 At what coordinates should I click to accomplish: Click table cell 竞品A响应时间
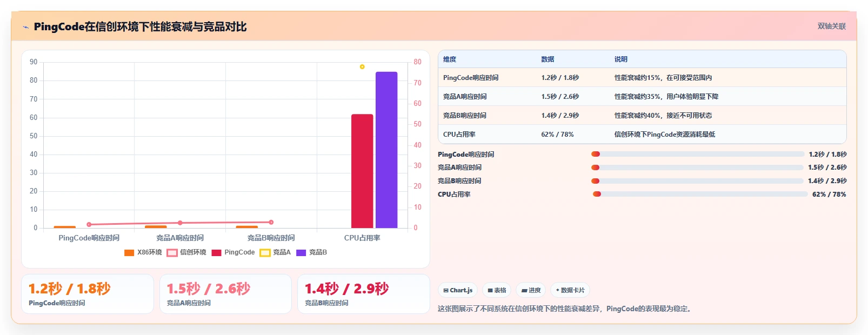tap(465, 97)
